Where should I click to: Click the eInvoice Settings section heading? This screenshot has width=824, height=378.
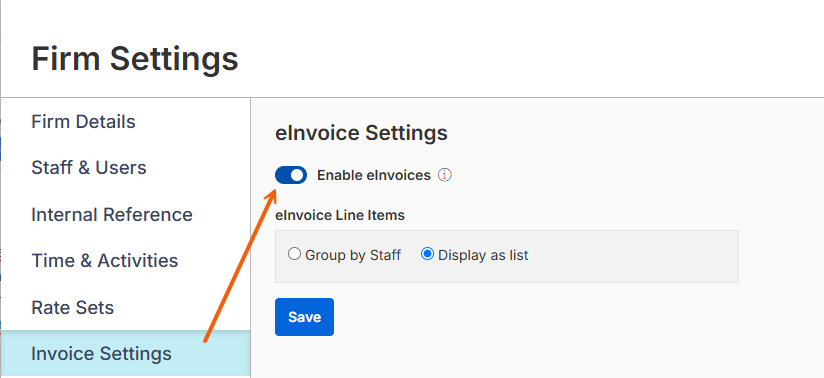[361, 132]
